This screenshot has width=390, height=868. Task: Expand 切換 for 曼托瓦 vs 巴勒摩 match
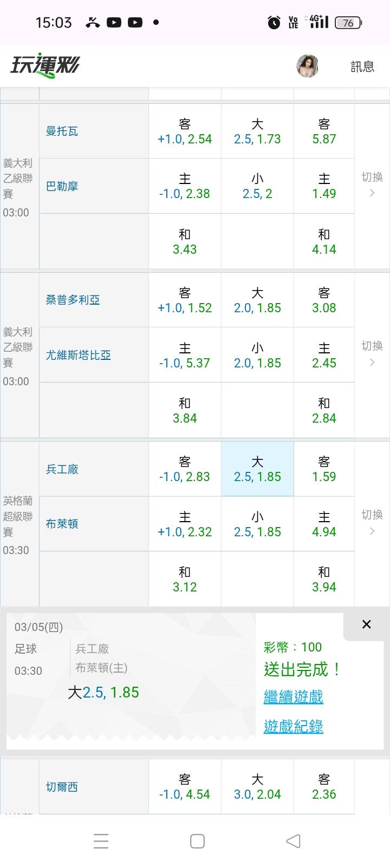tap(372, 185)
